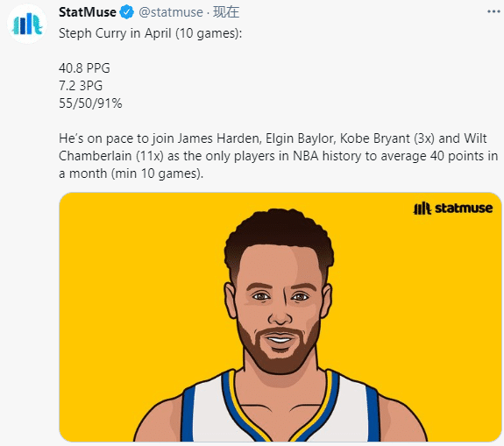Open the @statmuse handle link

[171, 12]
